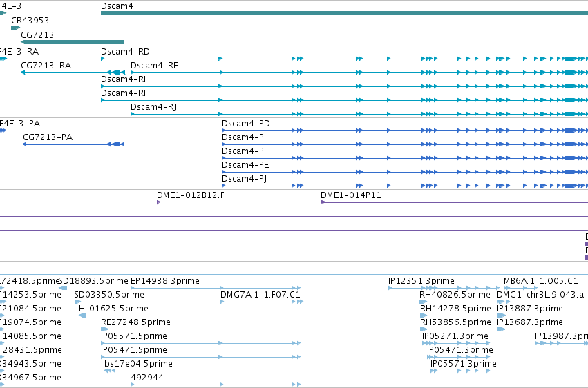Click the RE27248.5prime EST arrow glyph

click(104, 329)
